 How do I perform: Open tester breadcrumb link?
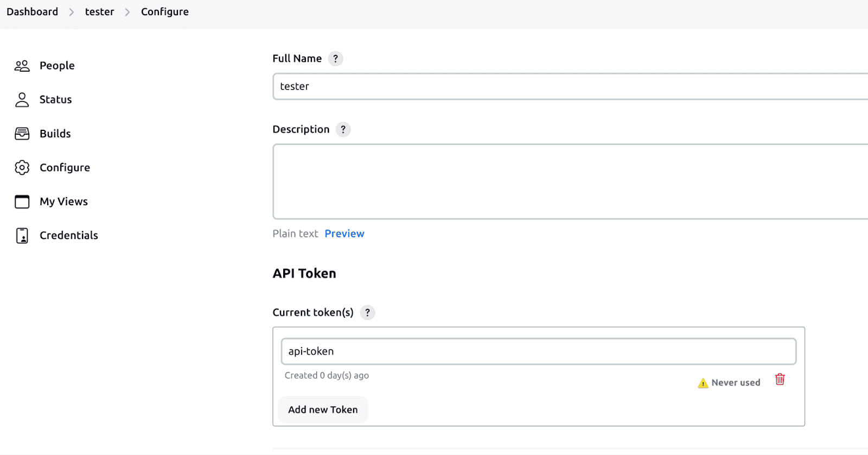pyautogui.click(x=99, y=12)
